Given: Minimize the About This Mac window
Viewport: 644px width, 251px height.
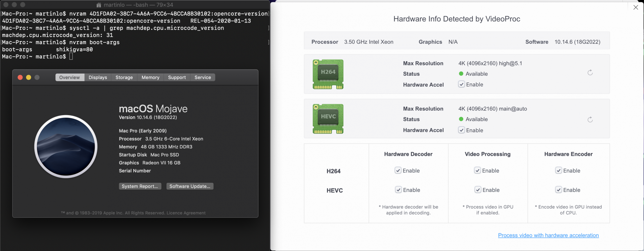Looking at the screenshot, I should pyautogui.click(x=28, y=77).
